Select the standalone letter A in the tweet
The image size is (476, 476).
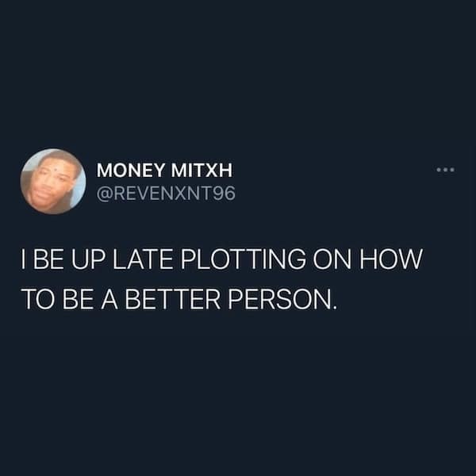point(109,299)
